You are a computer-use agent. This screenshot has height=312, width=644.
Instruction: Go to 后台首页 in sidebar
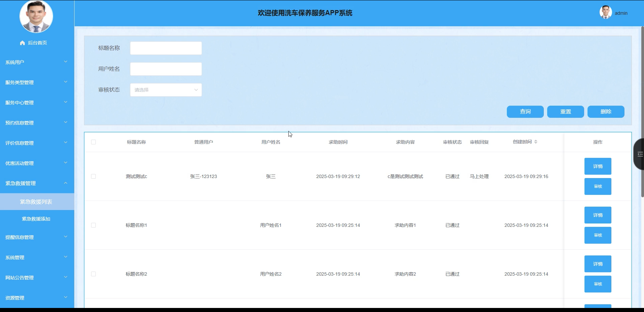tap(37, 43)
